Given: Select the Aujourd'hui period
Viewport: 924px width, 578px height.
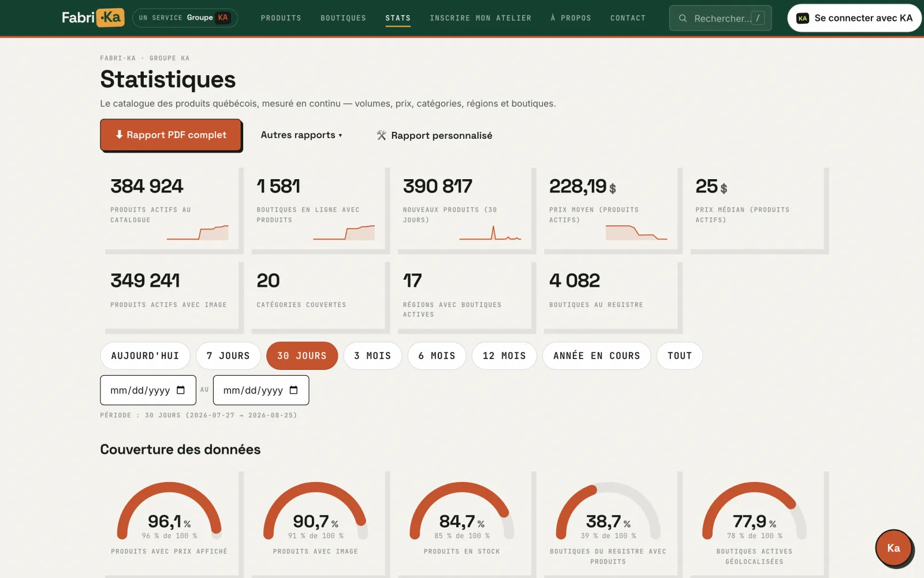Looking at the screenshot, I should [145, 355].
